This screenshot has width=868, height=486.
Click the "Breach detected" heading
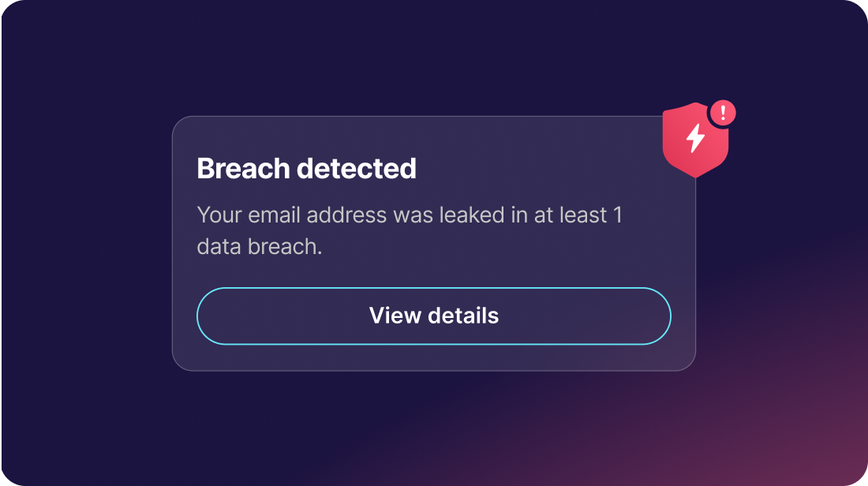point(306,168)
